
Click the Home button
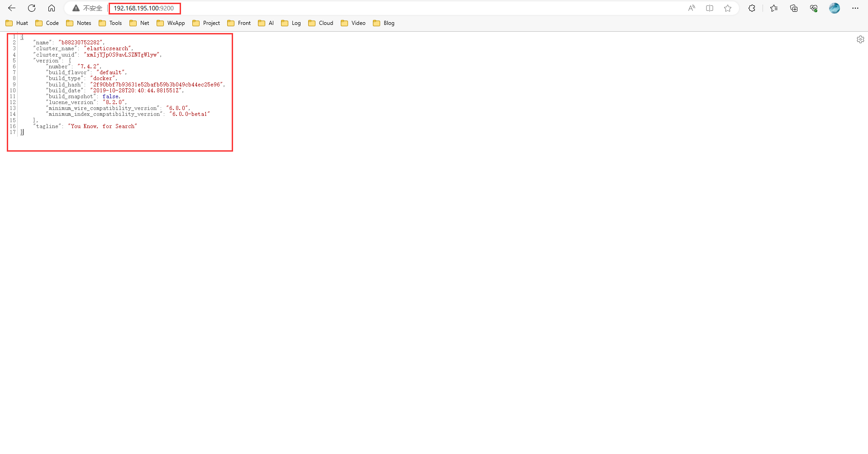click(x=52, y=8)
